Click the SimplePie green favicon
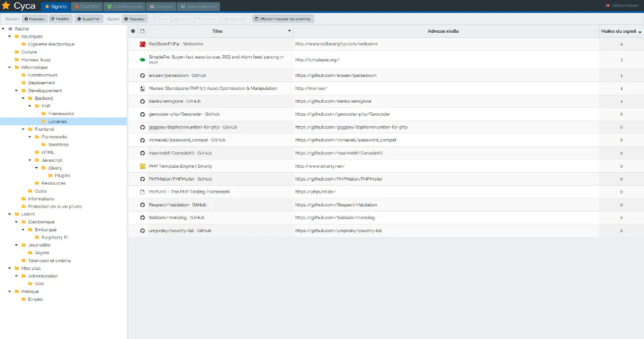This screenshot has height=339, width=644. pyautogui.click(x=142, y=60)
